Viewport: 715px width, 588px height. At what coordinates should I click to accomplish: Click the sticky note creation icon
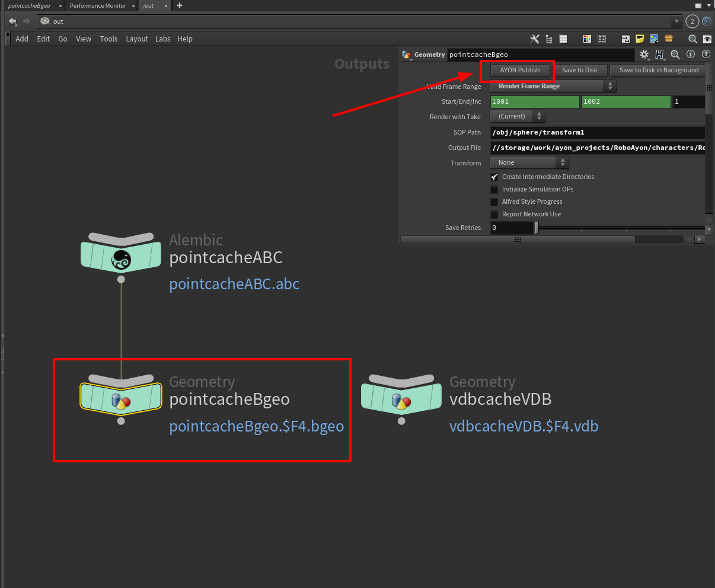tap(640, 39)
